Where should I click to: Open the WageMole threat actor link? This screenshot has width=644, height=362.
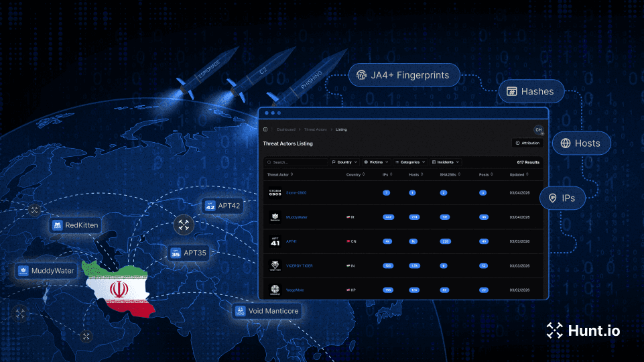pyautogui.click(x=295, y=290)
